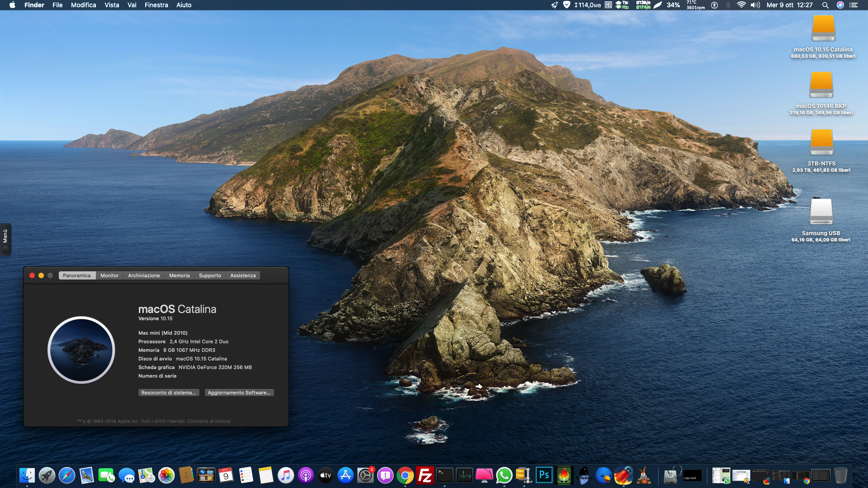Open Twitterrific blue bird icon
This screenshot has height=488, width=868.
tap(603, 475)
